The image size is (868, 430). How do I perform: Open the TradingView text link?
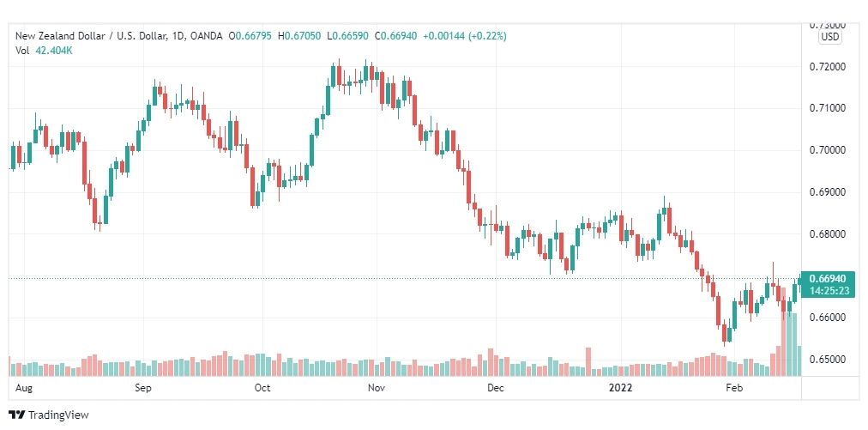click(58, 415)
